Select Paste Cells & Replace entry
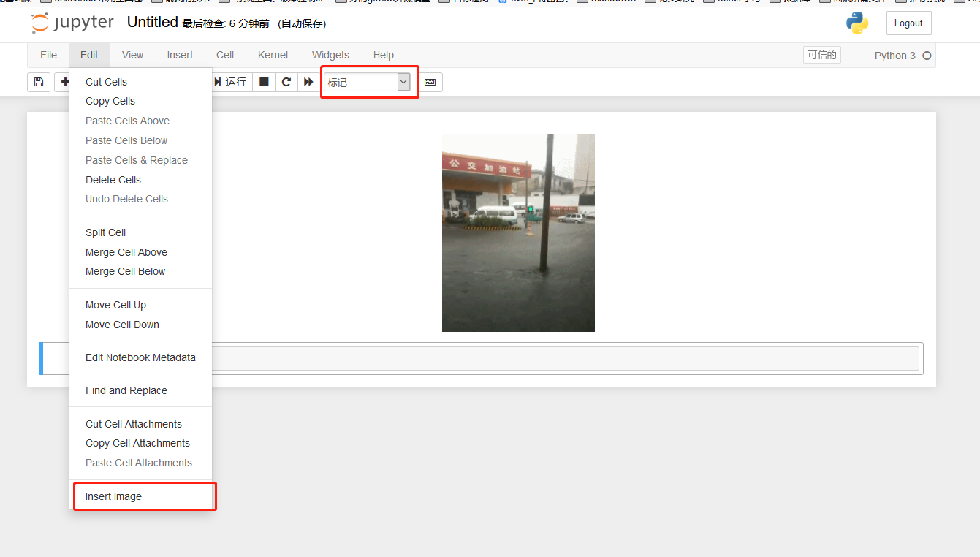Viewport: 980px width, 557px height. tap(140, 160)
